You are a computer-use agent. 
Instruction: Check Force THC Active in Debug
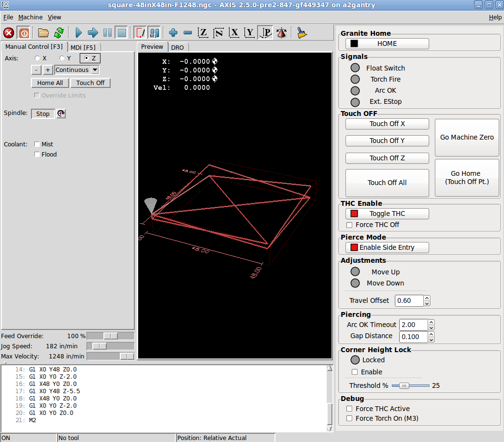coord(349,409)
